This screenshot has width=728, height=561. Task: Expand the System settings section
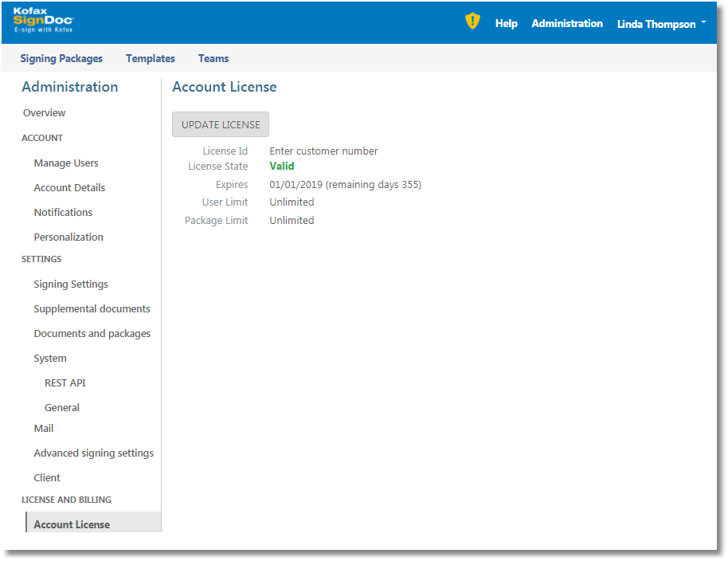(50, 359)
